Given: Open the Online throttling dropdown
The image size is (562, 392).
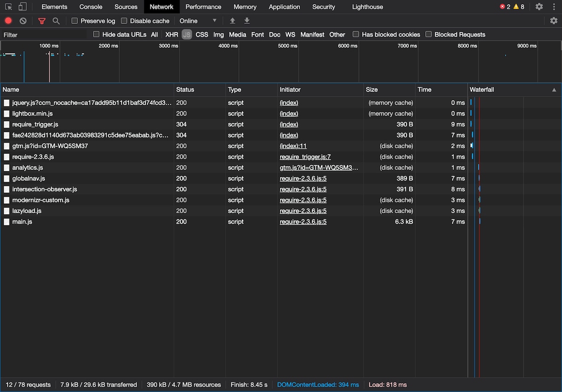Looking at the screenshot, I should point(198,21).
